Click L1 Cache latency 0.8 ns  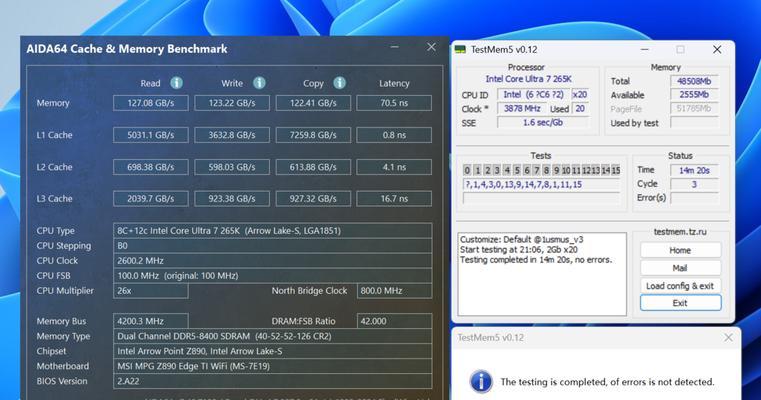click(x=394, y=135)
